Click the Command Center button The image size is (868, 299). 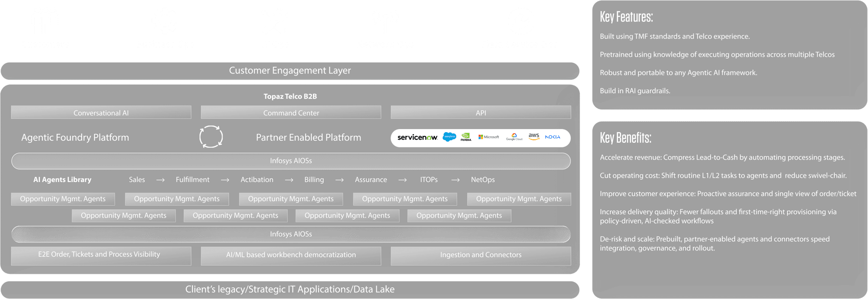pyautogui.click(x=291, y=113)
